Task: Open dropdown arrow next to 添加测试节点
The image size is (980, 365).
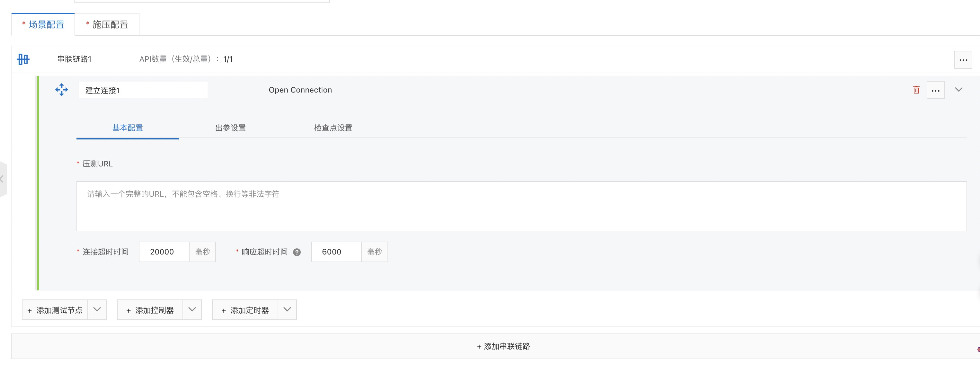Action: point(97,309)
